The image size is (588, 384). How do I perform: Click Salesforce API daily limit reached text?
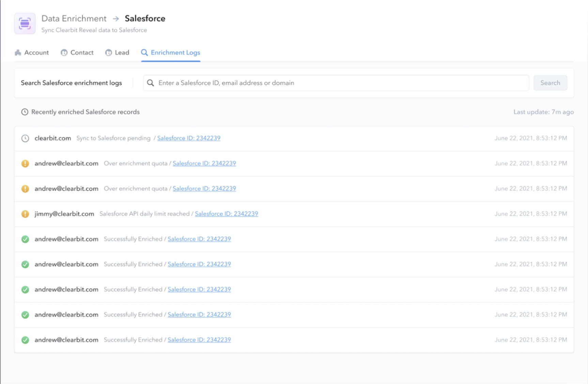pos(144,214)
